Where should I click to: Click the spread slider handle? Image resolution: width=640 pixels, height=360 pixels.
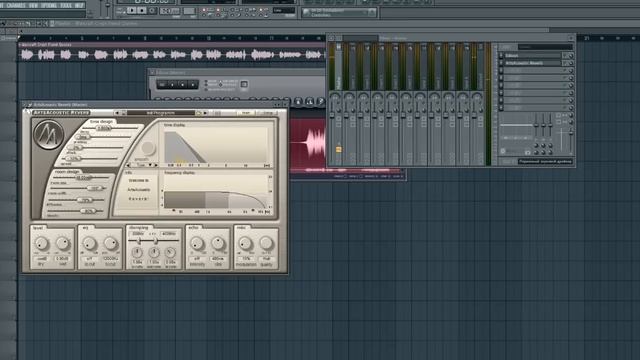click(73, 158)
